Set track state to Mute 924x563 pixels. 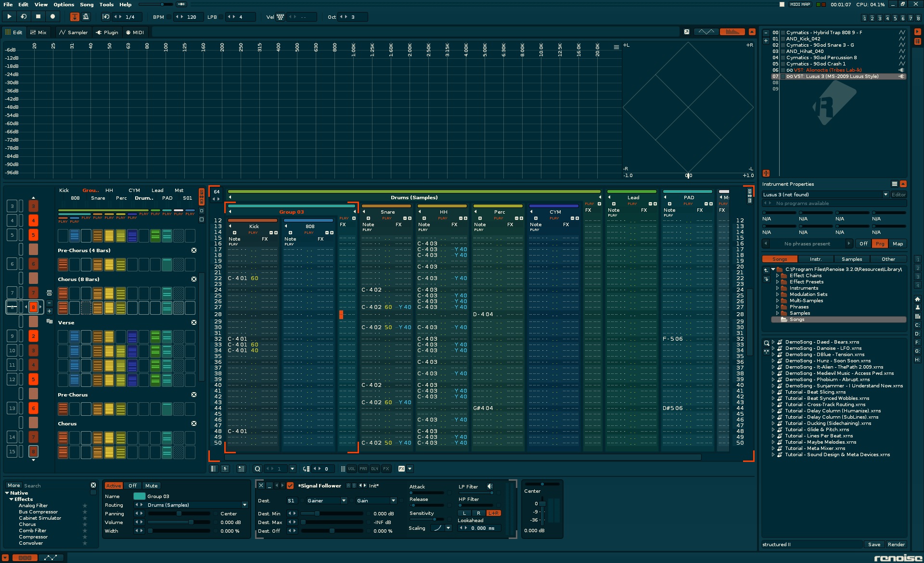[x=152, y=486]
